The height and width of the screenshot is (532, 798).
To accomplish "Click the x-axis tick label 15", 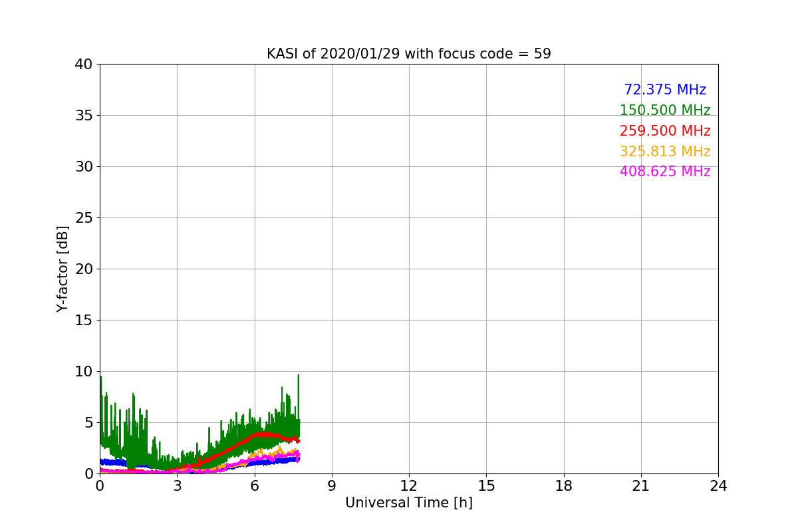I will coord(486,486).
